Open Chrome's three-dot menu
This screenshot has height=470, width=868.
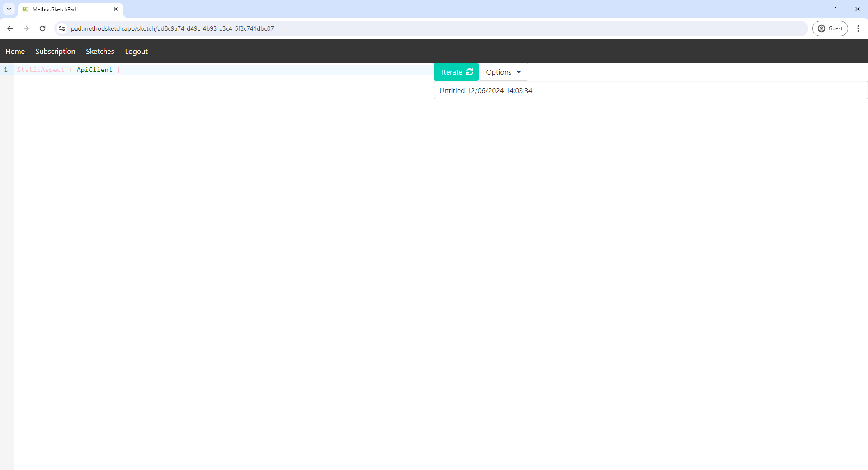tap(858, 28)
